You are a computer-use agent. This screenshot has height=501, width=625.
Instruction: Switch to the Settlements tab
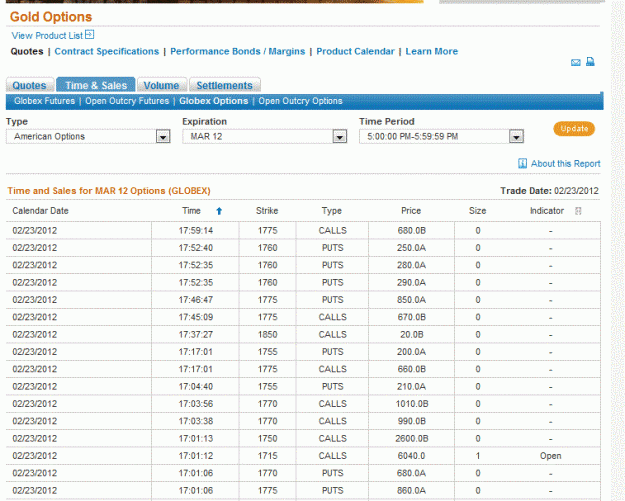(224, 85)
